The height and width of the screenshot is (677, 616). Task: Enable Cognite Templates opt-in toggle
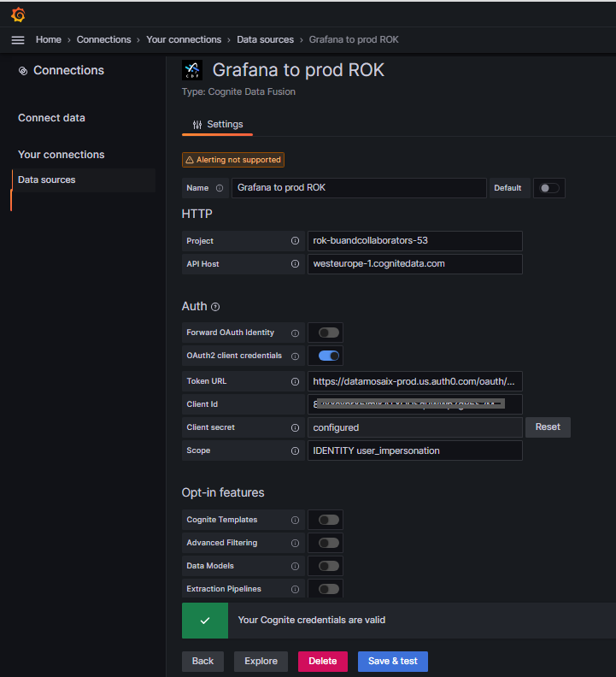point(328,520)
